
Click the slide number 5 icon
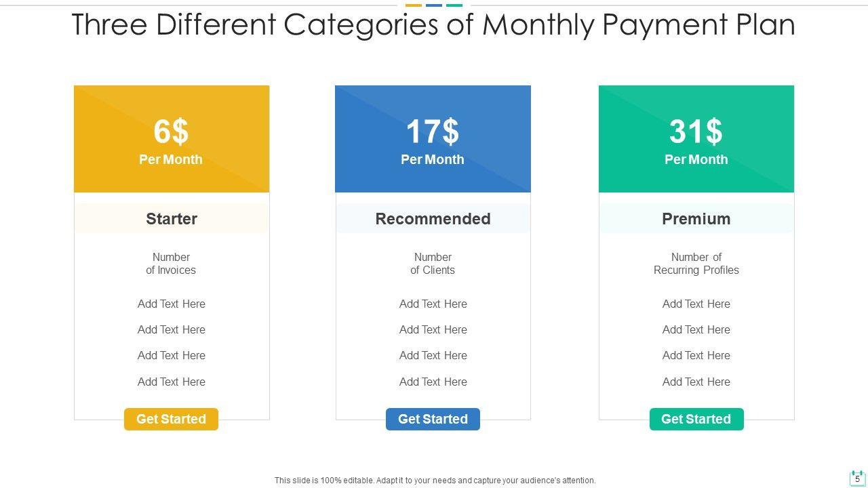coord(857,478)
